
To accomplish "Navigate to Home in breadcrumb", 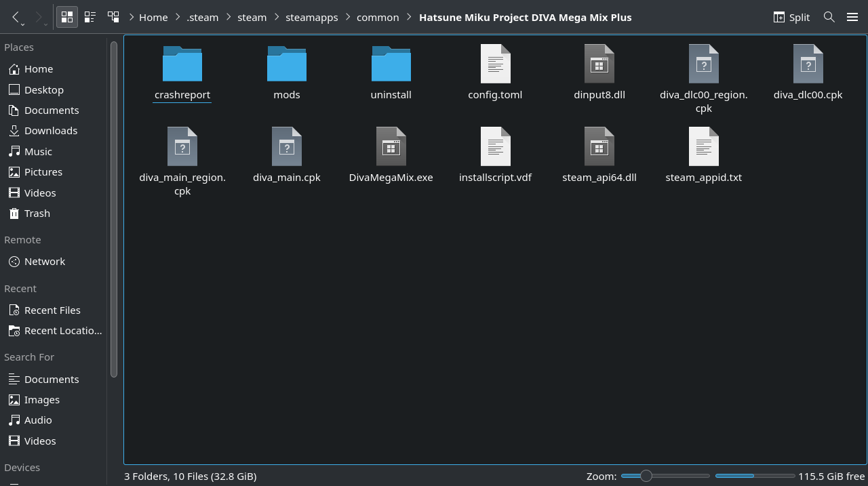I will 153,17.
